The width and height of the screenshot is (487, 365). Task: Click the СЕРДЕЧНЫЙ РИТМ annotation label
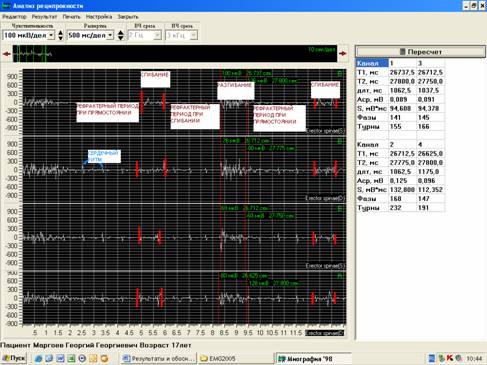(x=104, y=156)
